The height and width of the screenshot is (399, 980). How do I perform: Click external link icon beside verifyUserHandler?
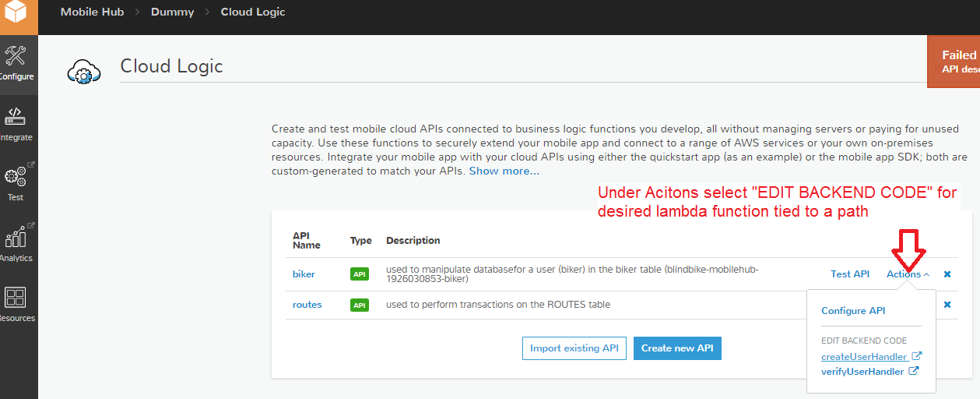(914, 372)
